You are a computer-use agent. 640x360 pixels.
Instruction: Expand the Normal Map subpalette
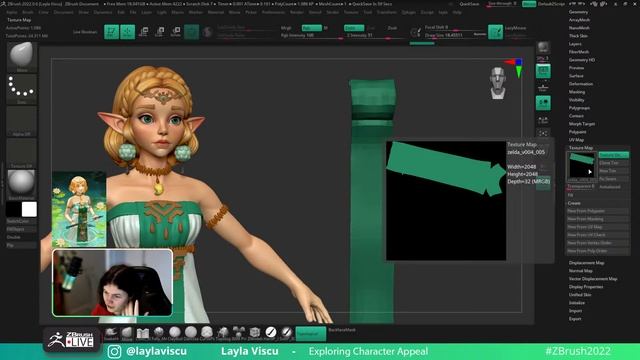click(581, 271)
